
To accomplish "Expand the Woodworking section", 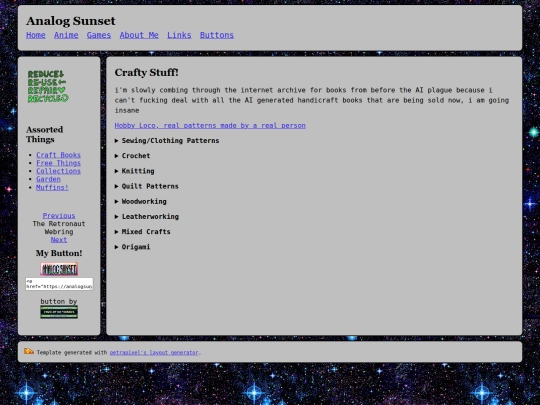I will pos(141,201).
